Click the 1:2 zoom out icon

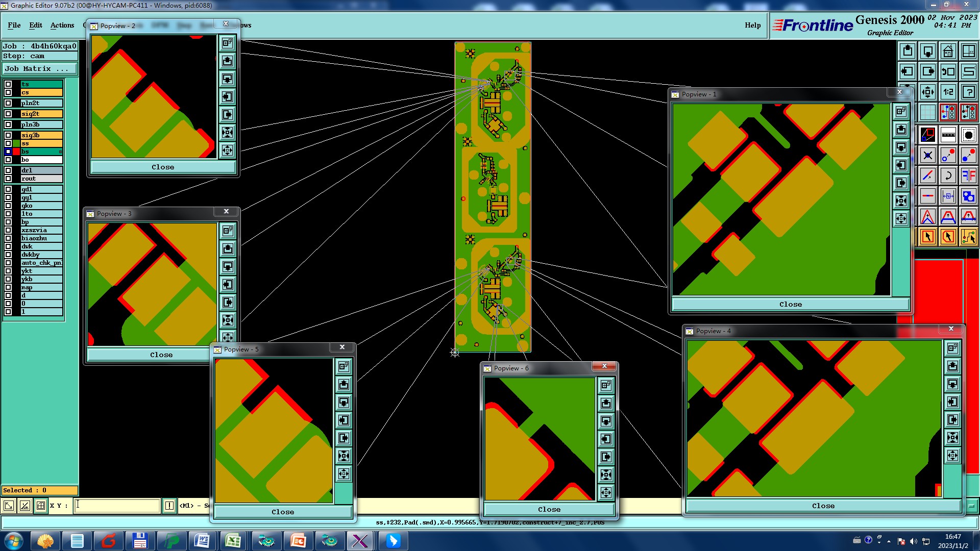pyautogui.click(x=948, y=92)
